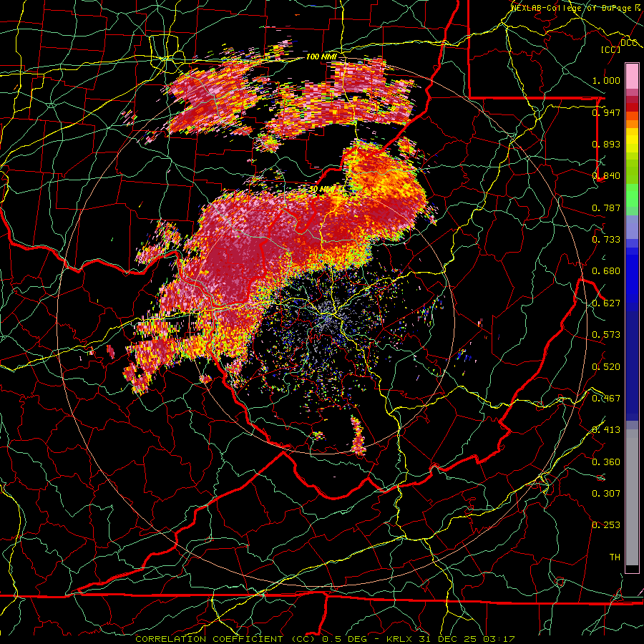
Task: Pick the pink segment atop the color bar
Action: click(632, 76)
